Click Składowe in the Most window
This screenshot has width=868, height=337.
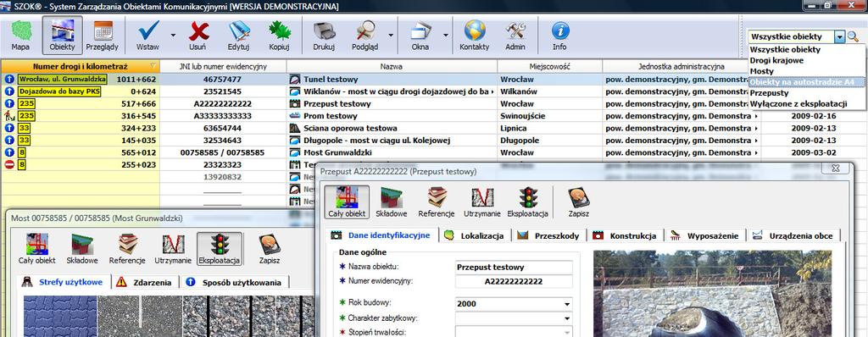(82, 248)
